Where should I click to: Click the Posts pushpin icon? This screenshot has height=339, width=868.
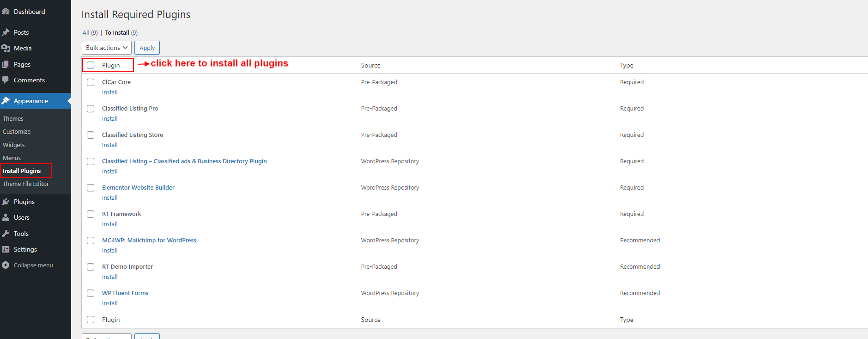6,32
